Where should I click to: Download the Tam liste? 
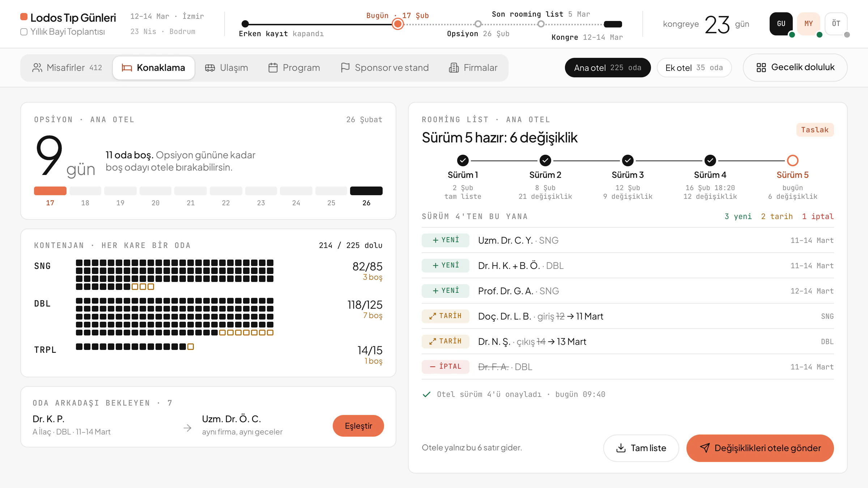tap(641, 448)
